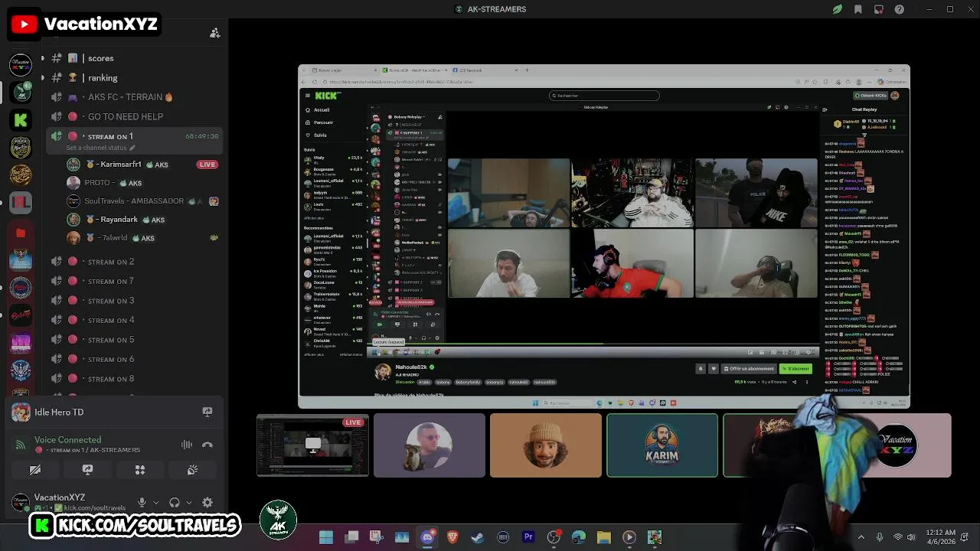This screenshot has width=980, height=551.
Task: Expand the microphone input options chevron
Action: click(x=156, y=503)
